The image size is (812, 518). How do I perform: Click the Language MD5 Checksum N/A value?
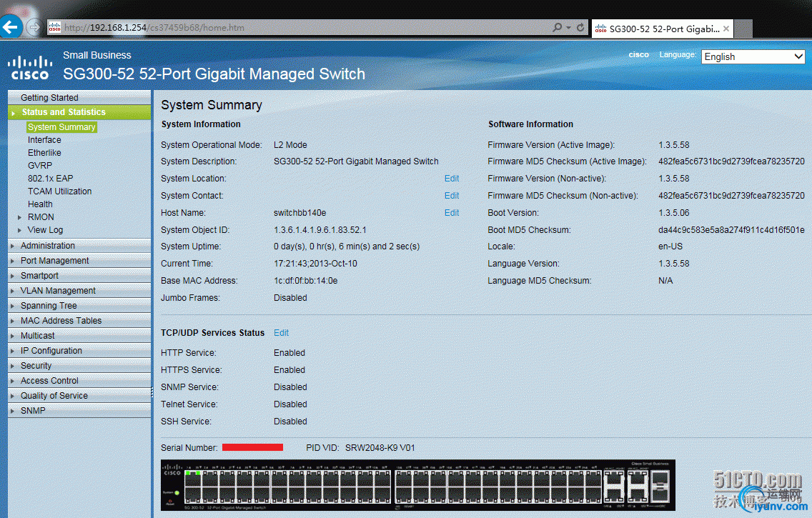click(x=665, y=281)
